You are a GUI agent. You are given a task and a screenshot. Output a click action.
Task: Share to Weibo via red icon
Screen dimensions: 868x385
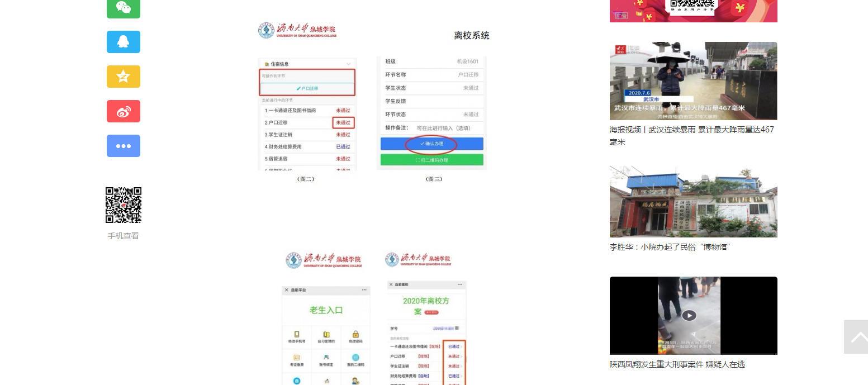tap(124, 111)
